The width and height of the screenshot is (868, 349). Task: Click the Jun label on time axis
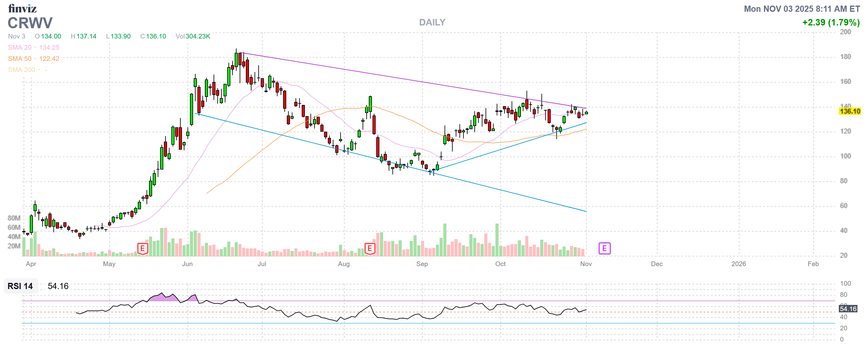pos(187,264)
